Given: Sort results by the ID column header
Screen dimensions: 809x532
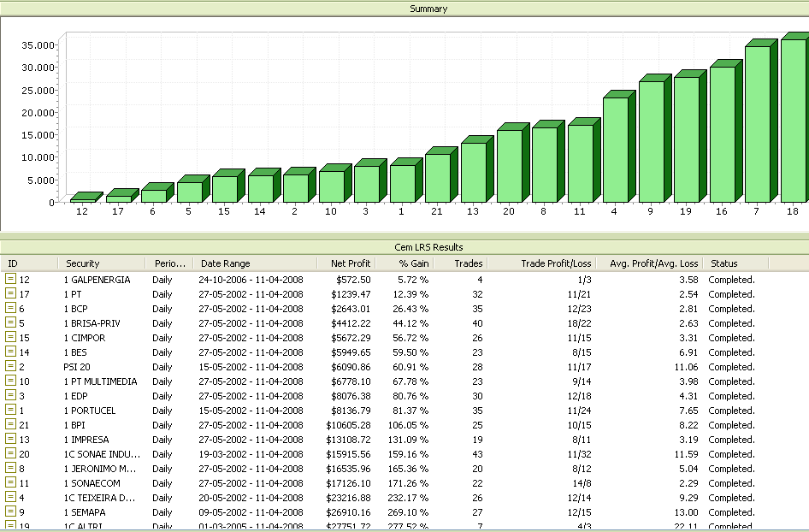Looking at the screenshot, I should coord(29,263).
